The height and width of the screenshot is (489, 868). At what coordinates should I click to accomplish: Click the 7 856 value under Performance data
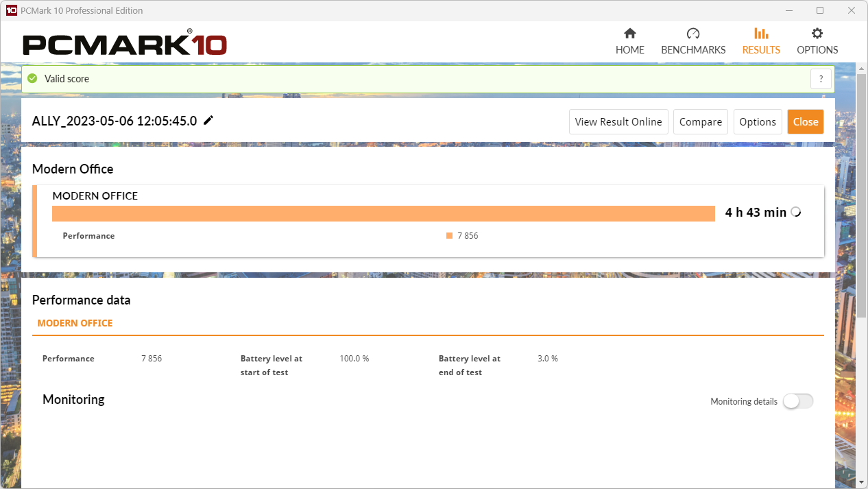click(152, 359)
